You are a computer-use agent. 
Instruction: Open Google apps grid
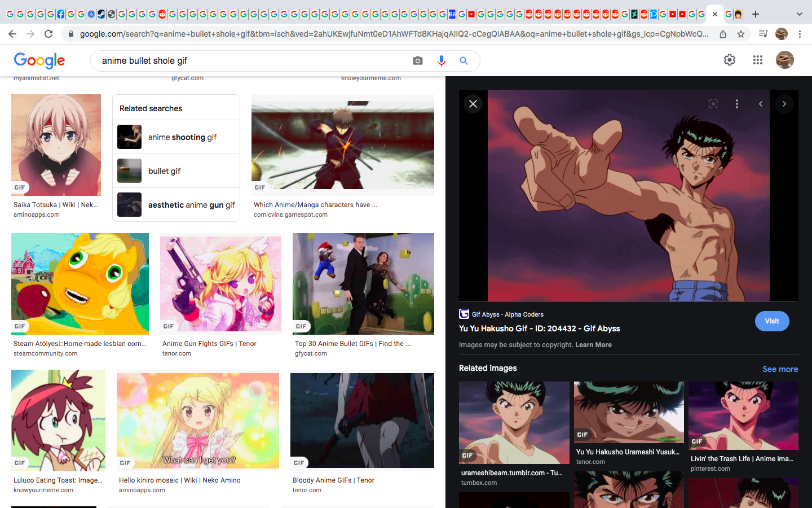click(758, 60)
